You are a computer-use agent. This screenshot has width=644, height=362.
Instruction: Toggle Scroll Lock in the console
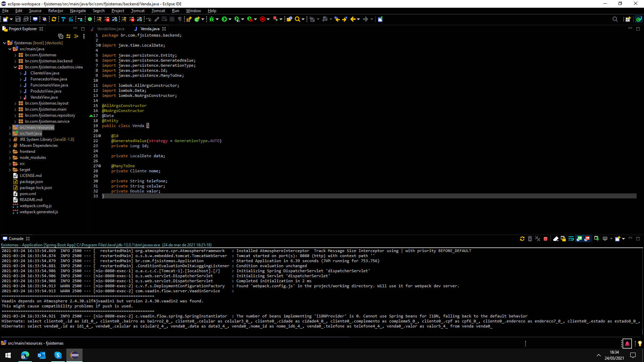pos(563,239)
